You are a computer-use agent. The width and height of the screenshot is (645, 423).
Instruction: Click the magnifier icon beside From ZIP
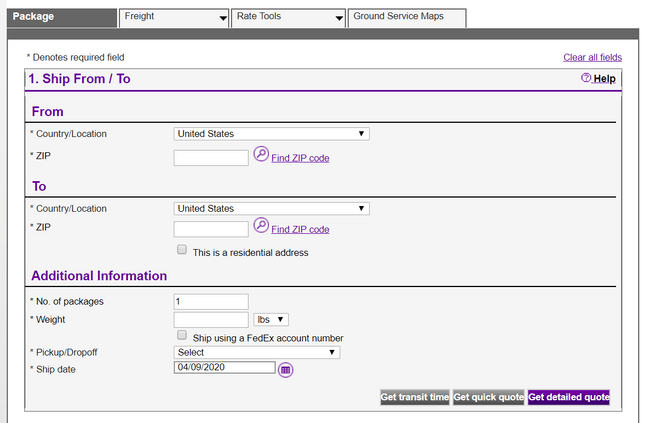click(261, 154)
